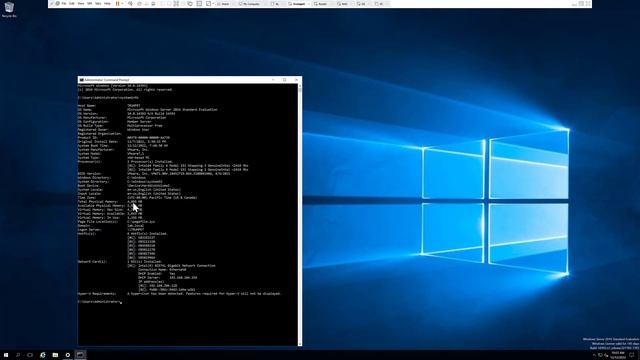Show hidden tray icons chevron
This screenshot has width=640, height=360.
(x=594, y=355)
